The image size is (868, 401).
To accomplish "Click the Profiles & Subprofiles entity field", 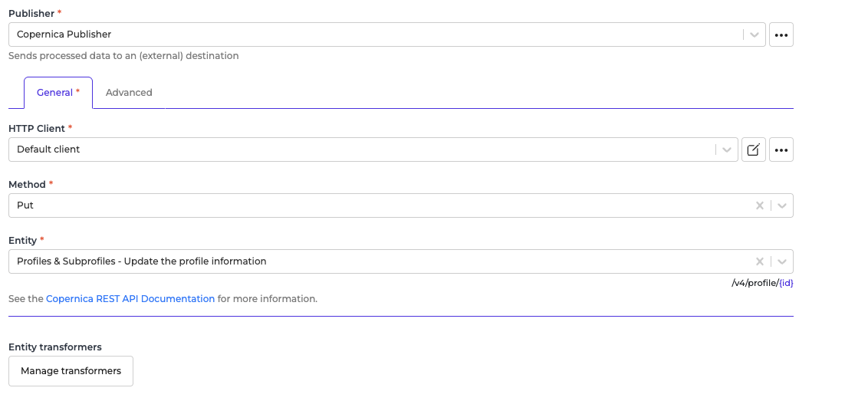I will [142, 261].
